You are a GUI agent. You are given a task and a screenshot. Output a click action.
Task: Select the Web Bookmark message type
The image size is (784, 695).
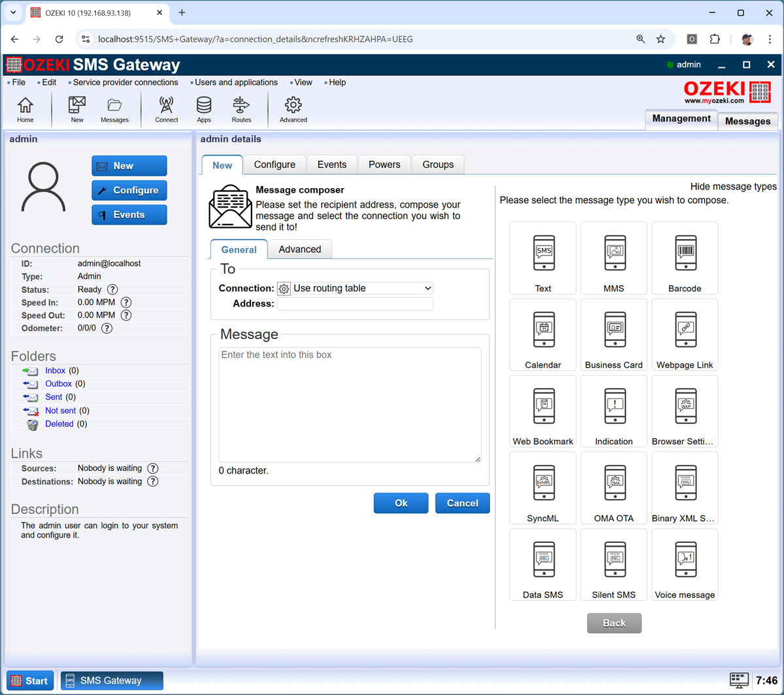pos(543,412)
